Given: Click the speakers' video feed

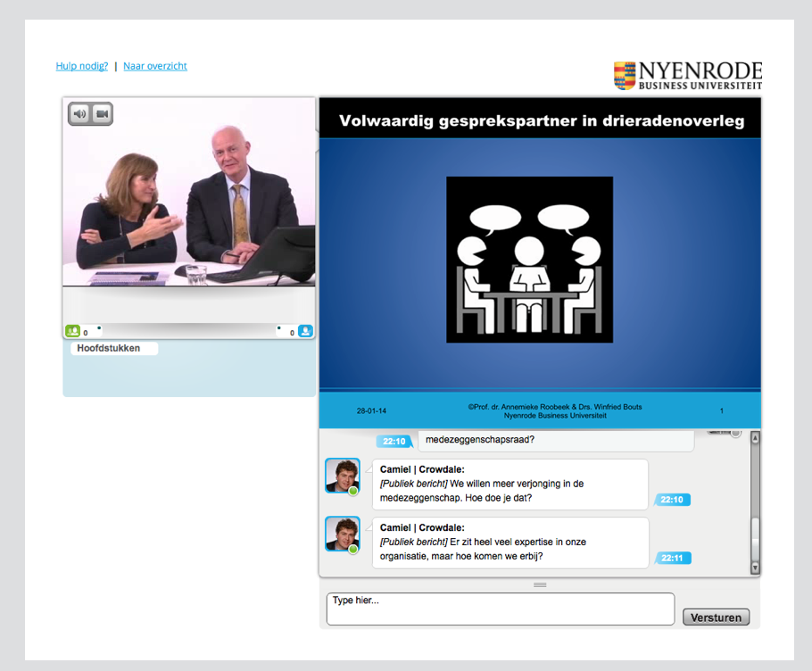Looking at the screenshot, I should [x=189, y=192].
